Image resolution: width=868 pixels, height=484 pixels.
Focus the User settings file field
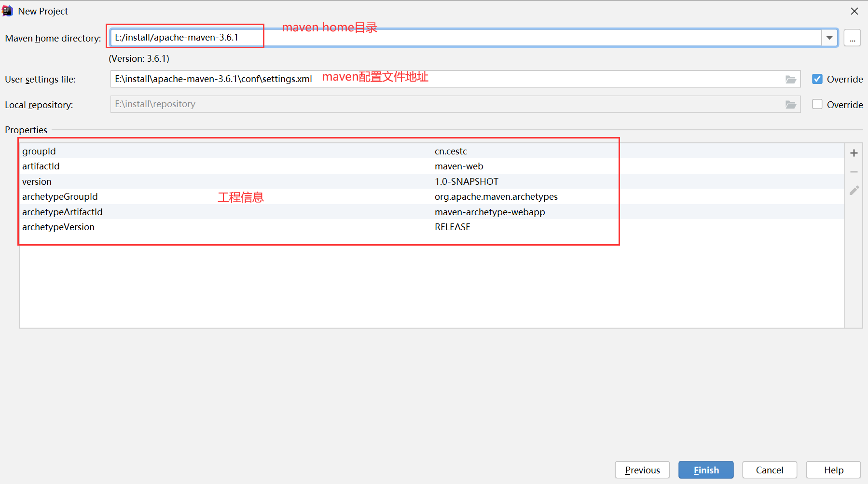[455, 79]
